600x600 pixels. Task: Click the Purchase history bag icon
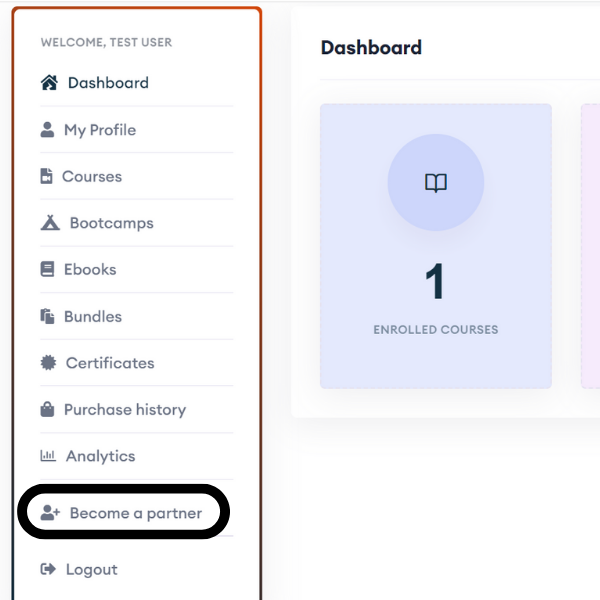47,409
